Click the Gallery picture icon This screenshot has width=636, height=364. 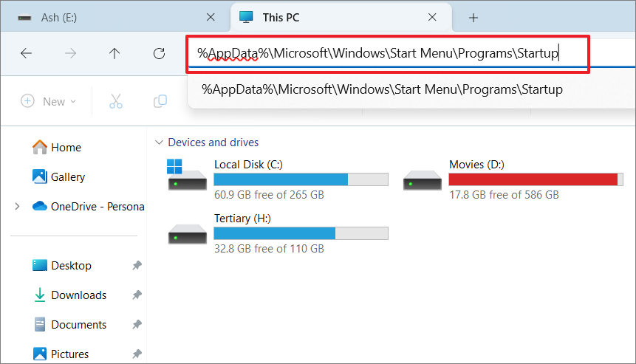pos(39,176)
